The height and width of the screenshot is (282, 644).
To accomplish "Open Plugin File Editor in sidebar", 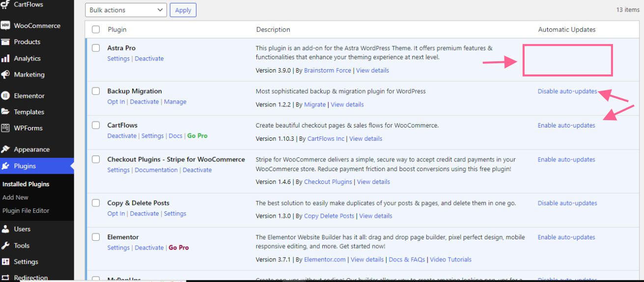I will 26,210.
